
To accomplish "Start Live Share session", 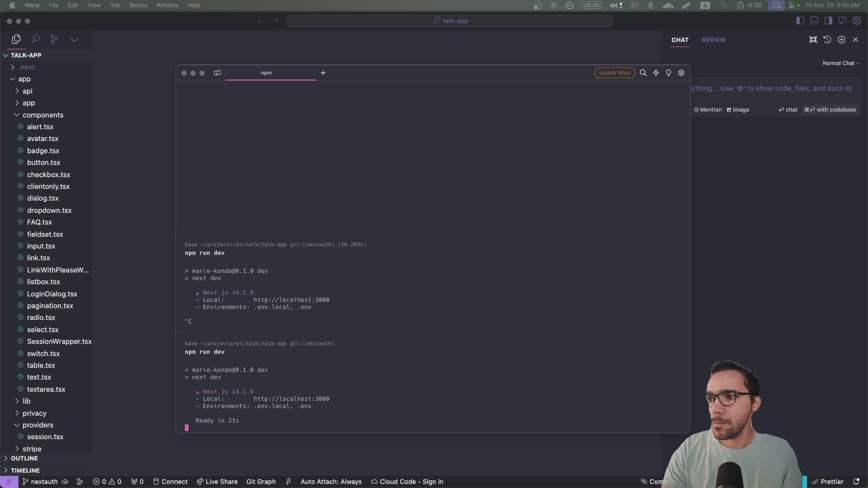I will coord(217,482).
